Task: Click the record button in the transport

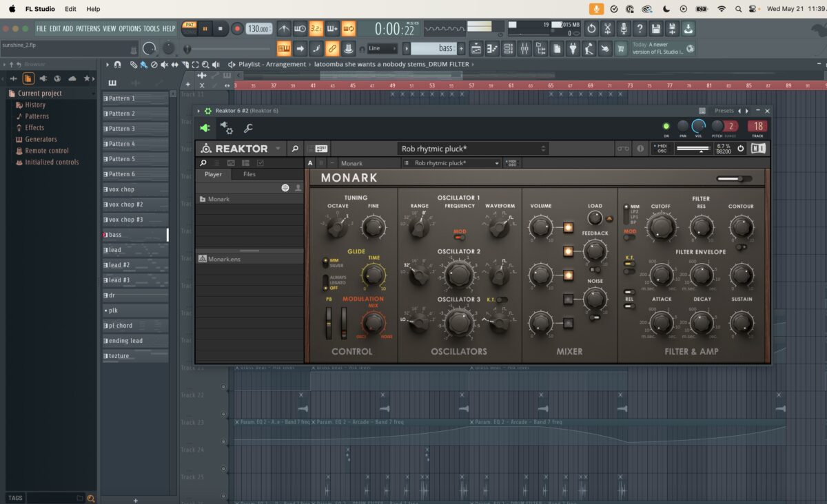Action: pyautogui.click(x=237, y=28)
